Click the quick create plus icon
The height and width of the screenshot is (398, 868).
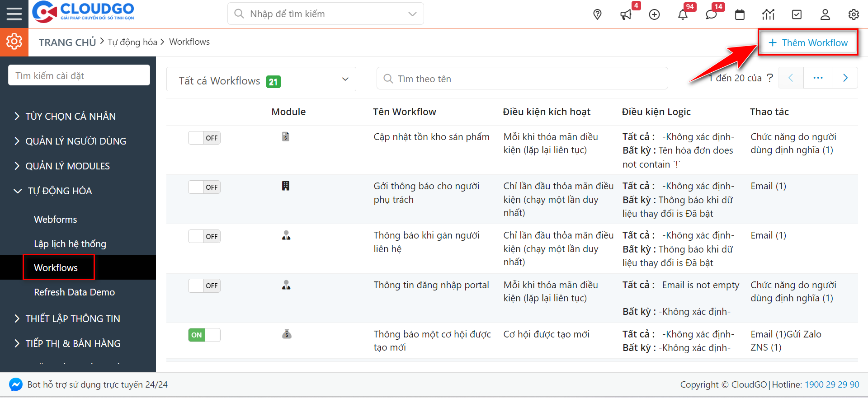click(x=654, y=14)
